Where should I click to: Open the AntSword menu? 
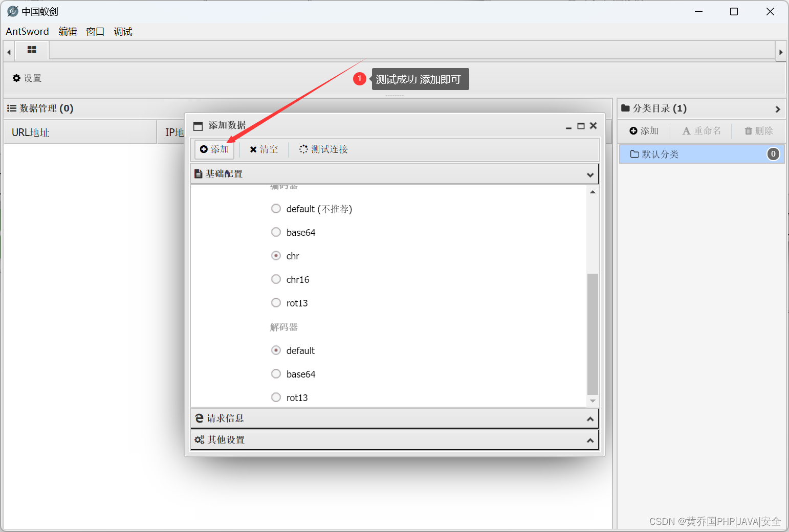pos(27,31)
